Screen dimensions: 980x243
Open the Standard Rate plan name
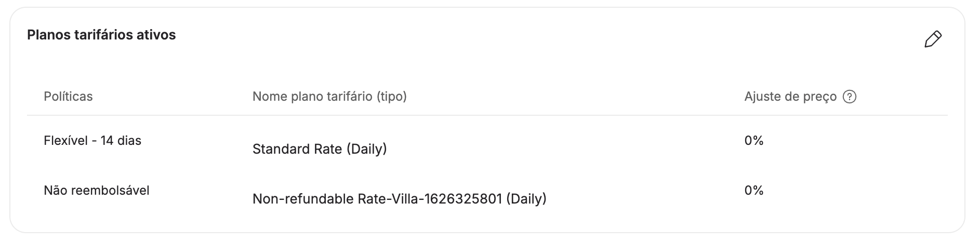click(x=320, y=150)
